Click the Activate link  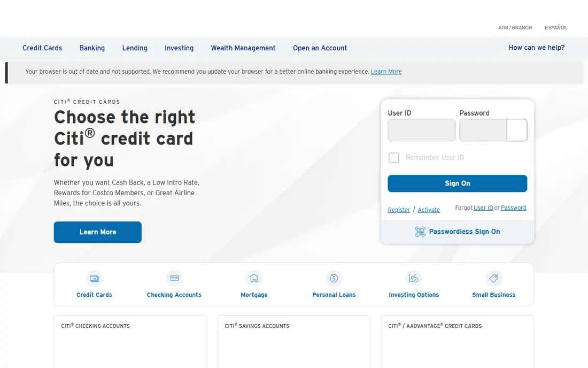(x=429, y=210)
